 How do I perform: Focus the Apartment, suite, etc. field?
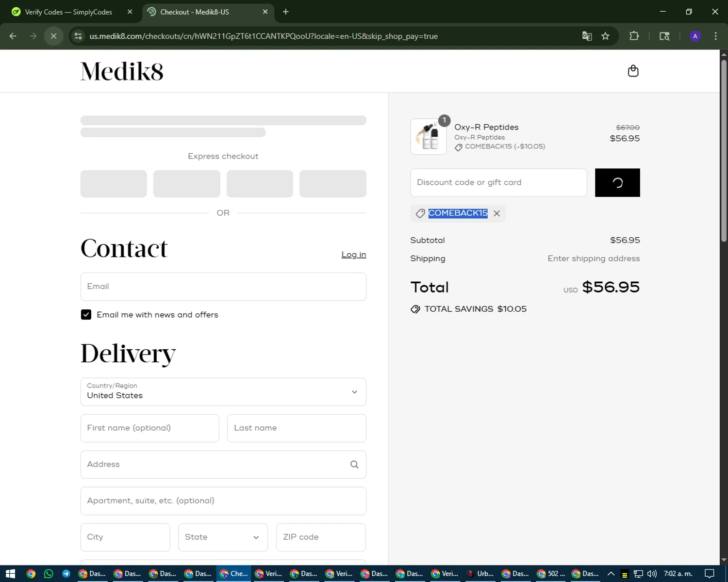[223, 501]
